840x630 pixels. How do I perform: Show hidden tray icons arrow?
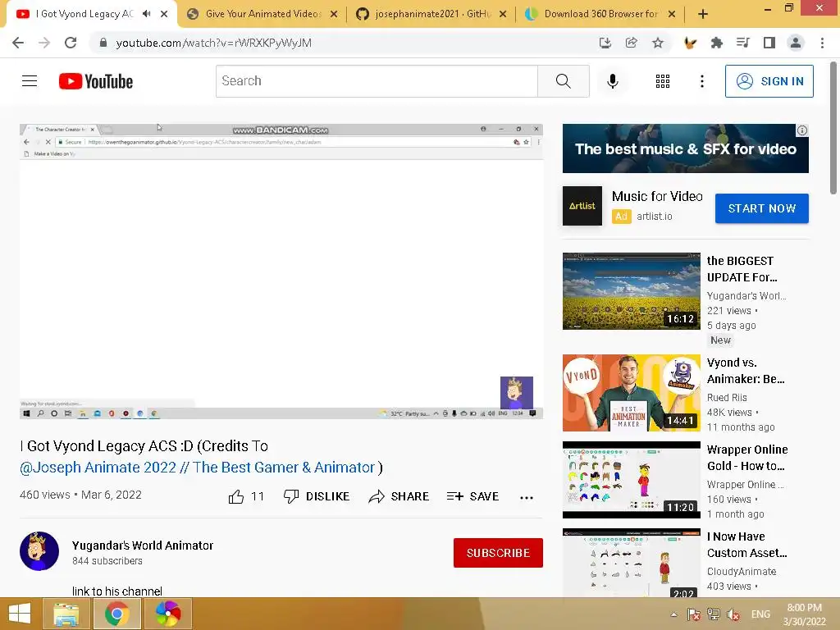point(673,614)
